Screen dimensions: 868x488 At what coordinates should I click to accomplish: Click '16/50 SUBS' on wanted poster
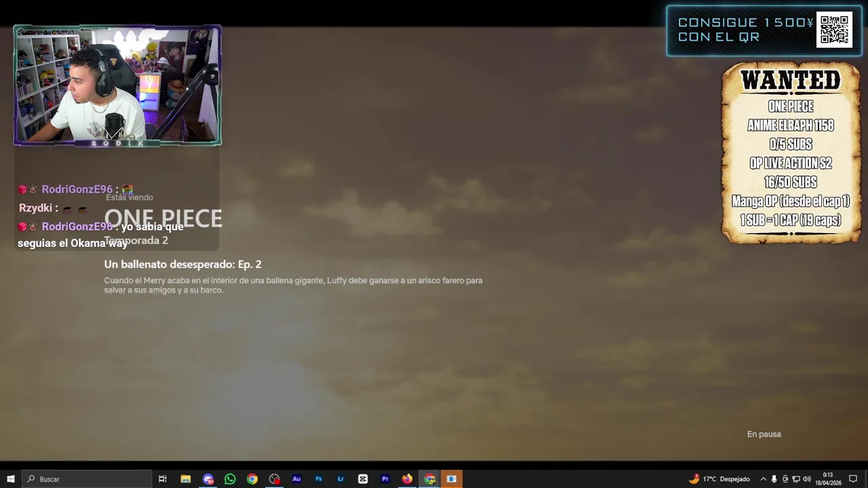[x=791, y=182]
